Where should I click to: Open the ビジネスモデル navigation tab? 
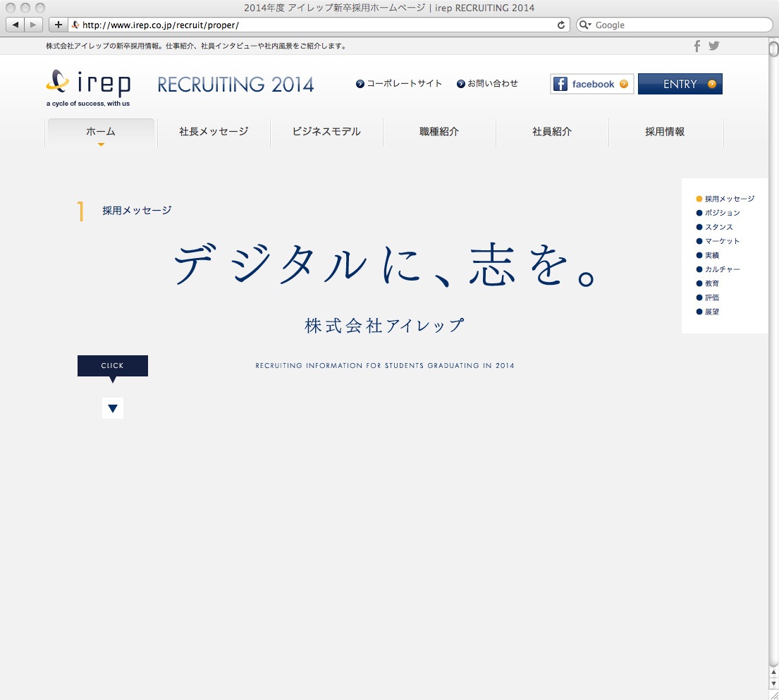[326, 132]
